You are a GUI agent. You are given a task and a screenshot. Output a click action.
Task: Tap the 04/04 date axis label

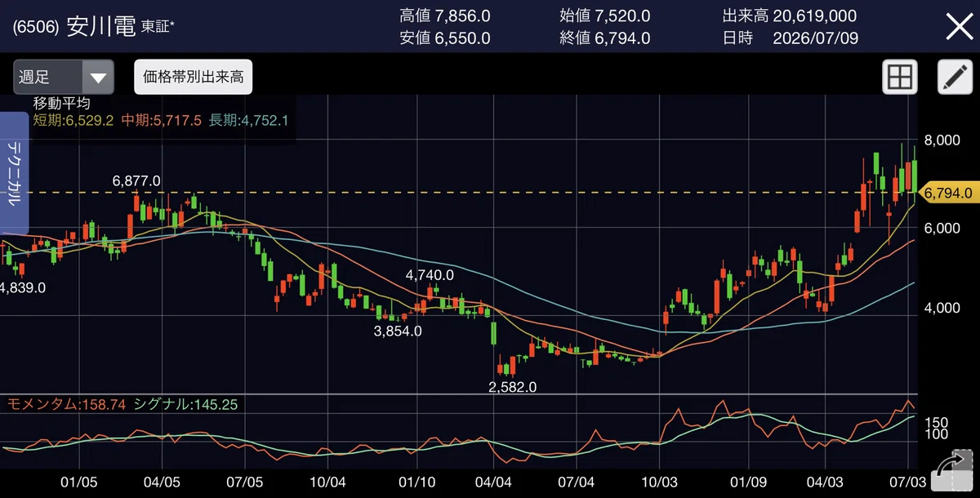tap(493, 484)
